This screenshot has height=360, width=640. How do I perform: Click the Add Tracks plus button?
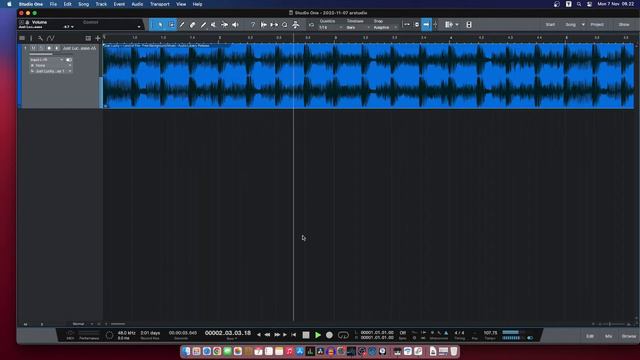(x=98, y=38)
